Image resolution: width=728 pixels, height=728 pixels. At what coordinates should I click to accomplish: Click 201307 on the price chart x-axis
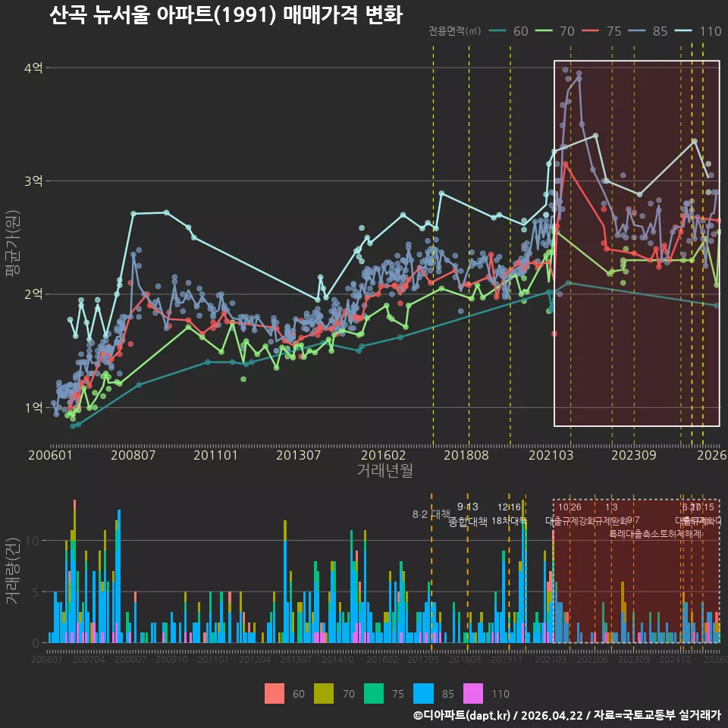pyautogui.click(x=299, y=455)
